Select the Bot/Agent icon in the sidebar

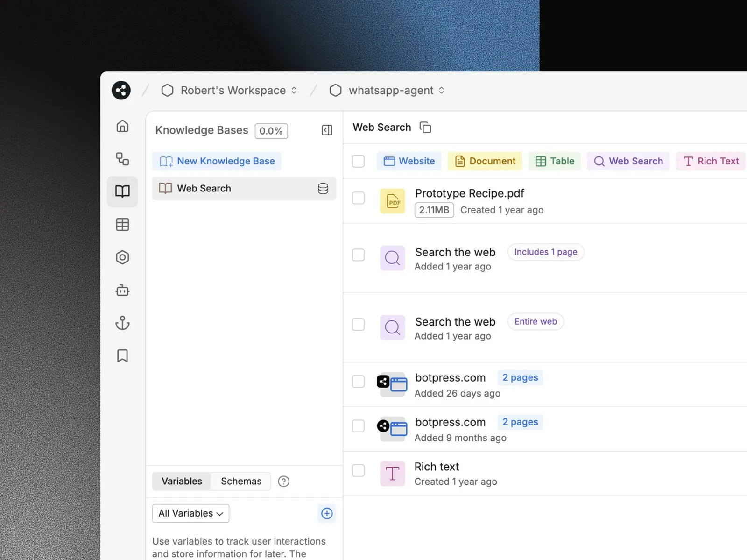[x=122, y=290]
